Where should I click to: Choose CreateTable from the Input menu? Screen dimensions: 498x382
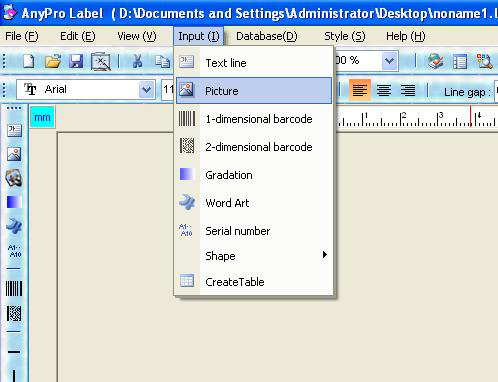[x=254, y=282]
